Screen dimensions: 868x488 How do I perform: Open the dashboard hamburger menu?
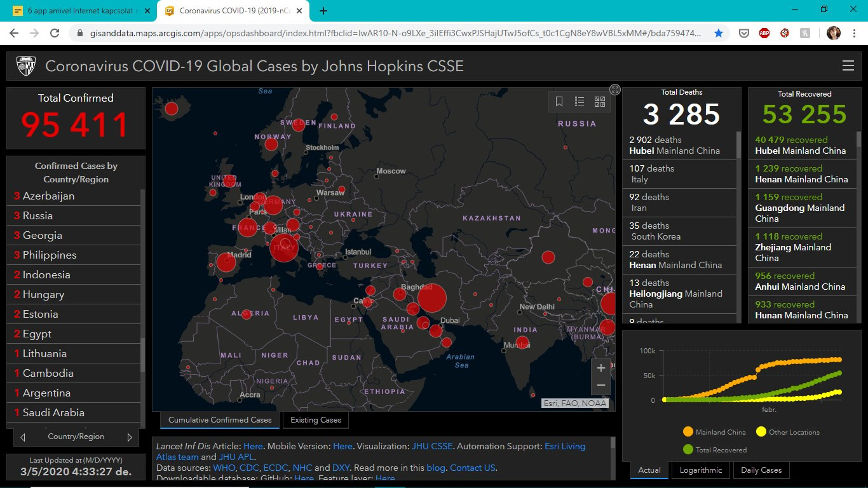[848, 65]
